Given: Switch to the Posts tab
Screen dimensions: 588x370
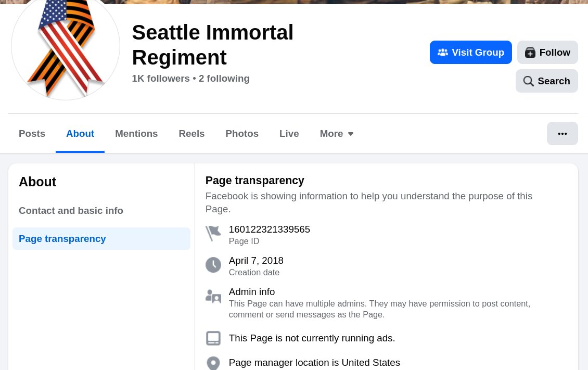Looking at the screenshot, I should pos(32,134).
